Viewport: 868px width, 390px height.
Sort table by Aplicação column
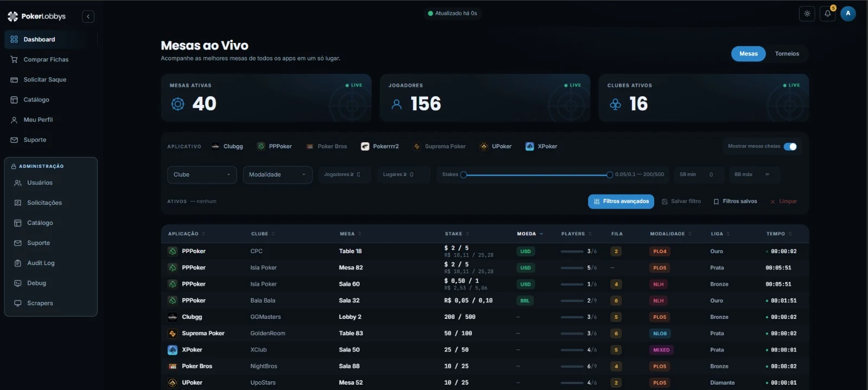click(x=187, y=234)
